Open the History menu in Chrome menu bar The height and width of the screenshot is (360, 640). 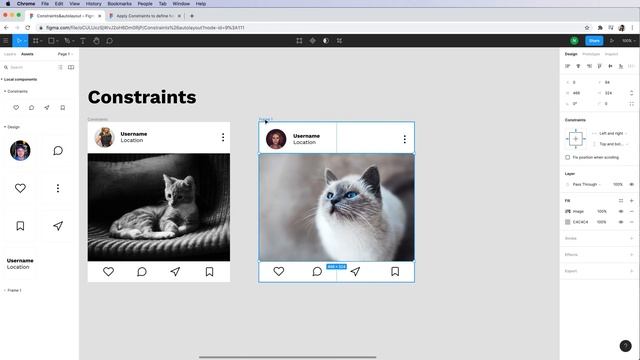[93, 4]
